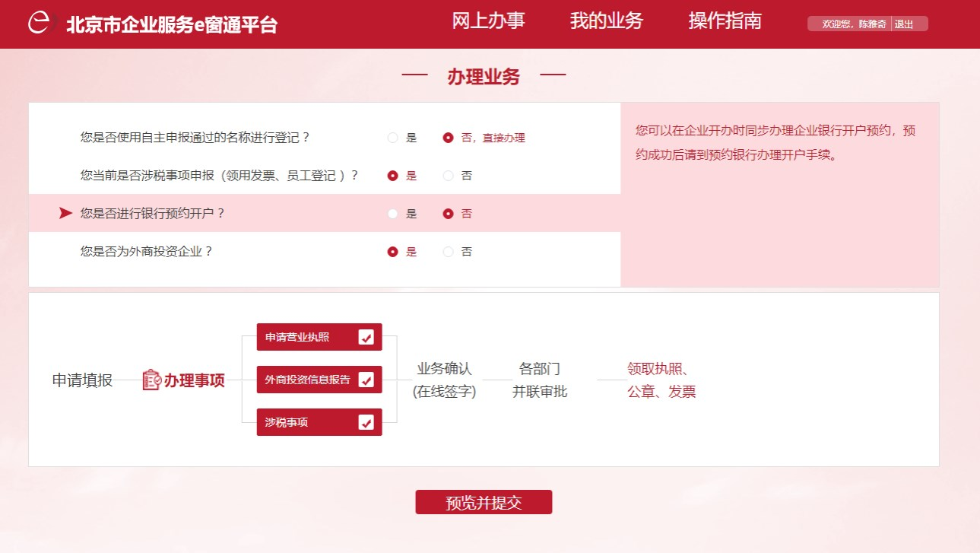
Task: Toggle the 申请营业执照 checkbox
Action: (x=366, y=337)
